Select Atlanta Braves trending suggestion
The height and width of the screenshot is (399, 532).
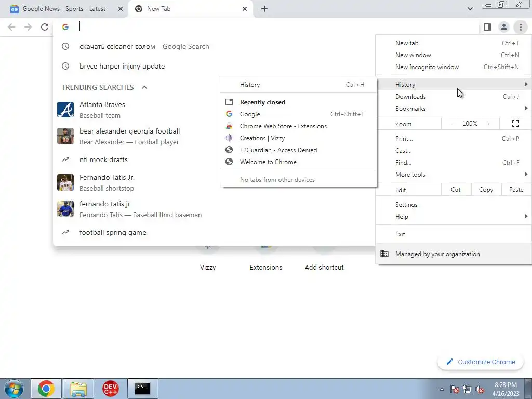click(x=214, y=110)
